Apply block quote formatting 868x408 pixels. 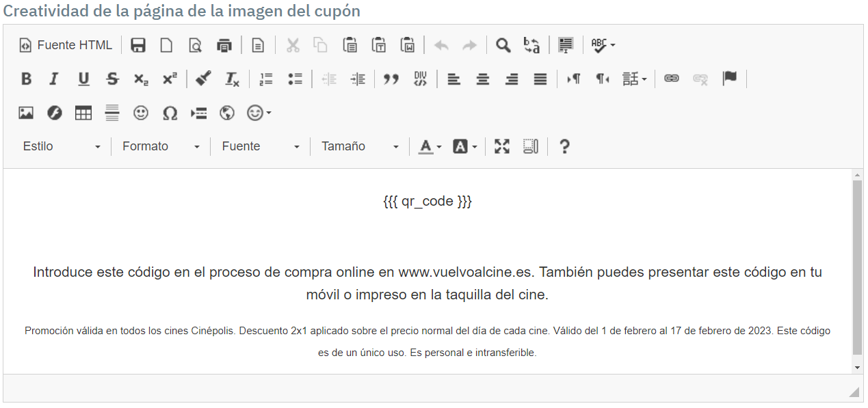391,79
